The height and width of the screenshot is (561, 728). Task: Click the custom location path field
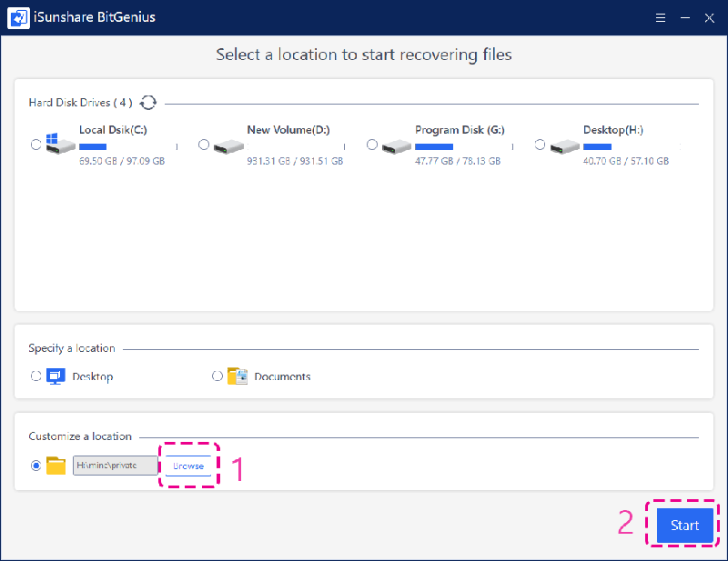pos(115,466)
